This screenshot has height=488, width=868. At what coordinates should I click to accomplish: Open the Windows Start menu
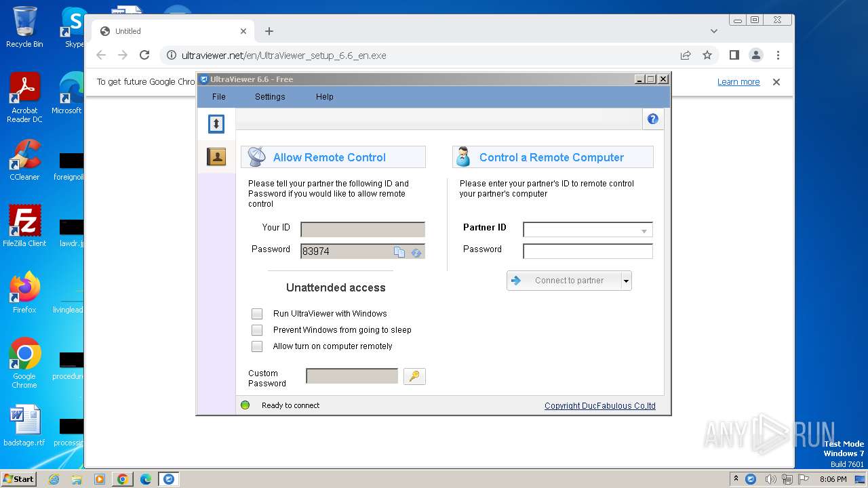(x=18, y=479)
